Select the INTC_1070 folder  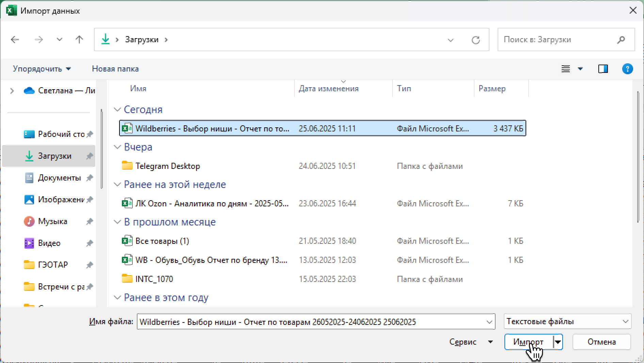coord(323,279)
